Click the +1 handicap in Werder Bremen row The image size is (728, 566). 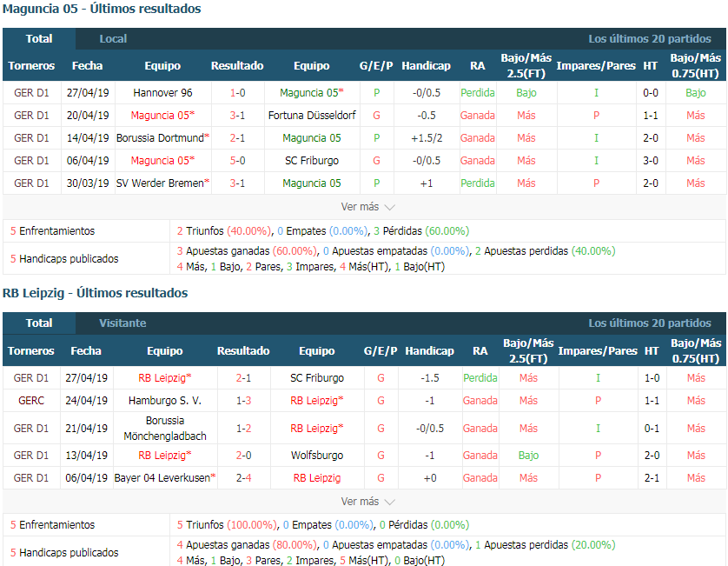coord(427,183)
